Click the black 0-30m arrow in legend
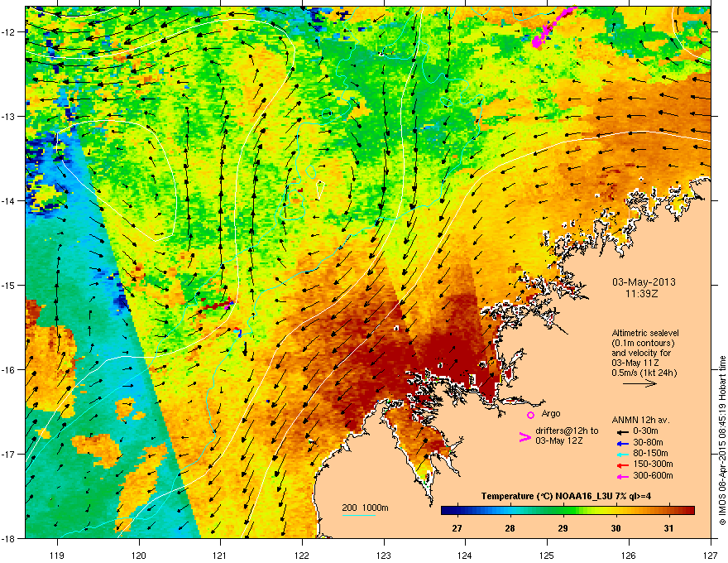This screenshot has height=563, width=728. (623, 432)
